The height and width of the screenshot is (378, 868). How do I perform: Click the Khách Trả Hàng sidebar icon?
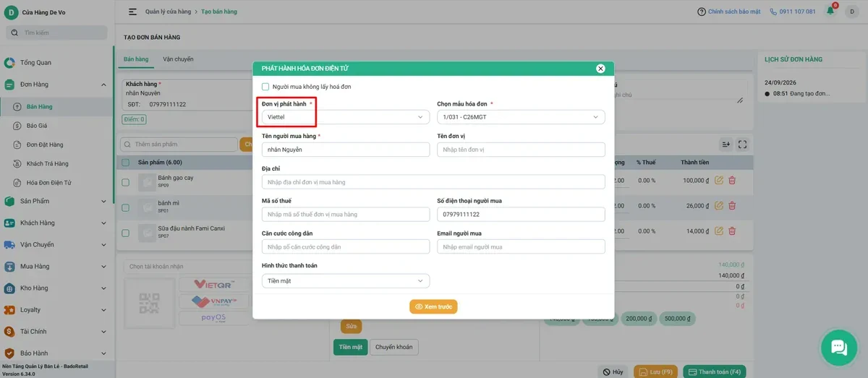point(17,163)
